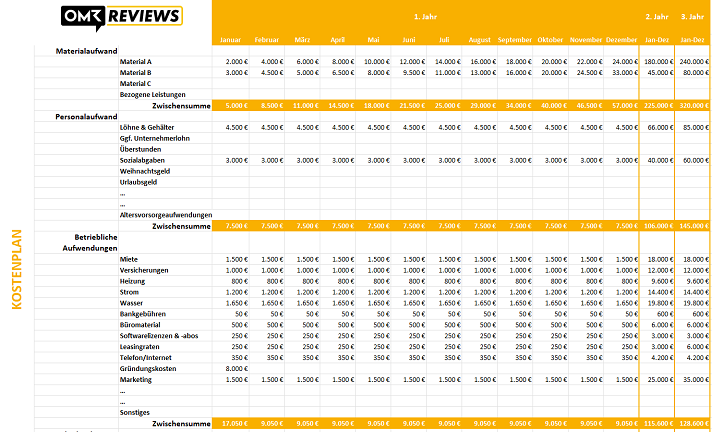
Task: Click the Marketing row label
Action: tap(136, 380)
